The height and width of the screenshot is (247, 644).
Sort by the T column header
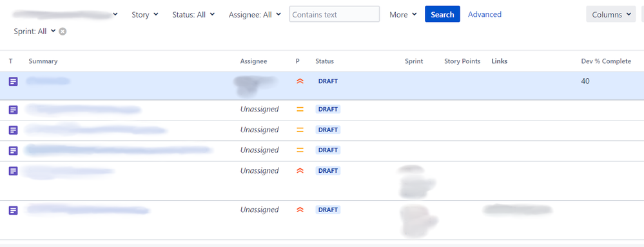point(11,61)
